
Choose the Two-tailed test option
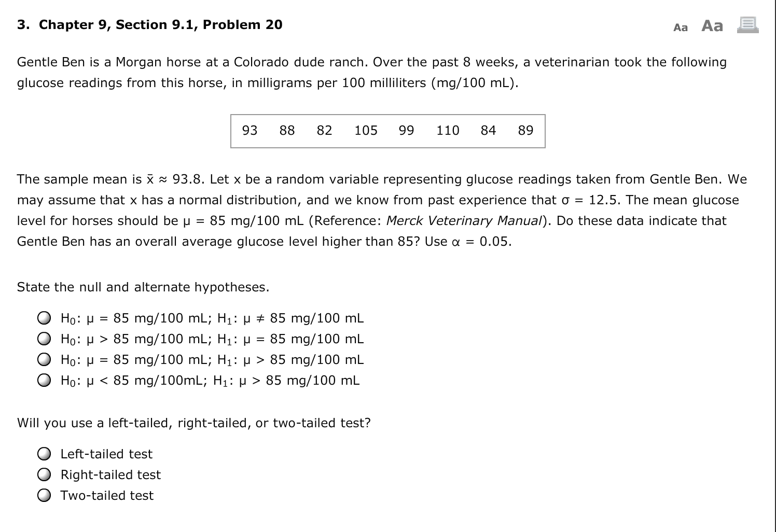pyautogui.click(x=45, y=495)
